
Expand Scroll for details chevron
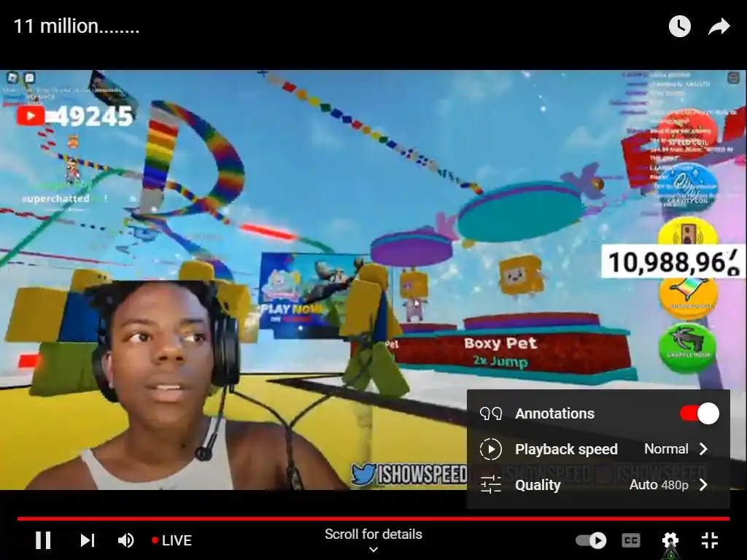[x=373, y=550]
